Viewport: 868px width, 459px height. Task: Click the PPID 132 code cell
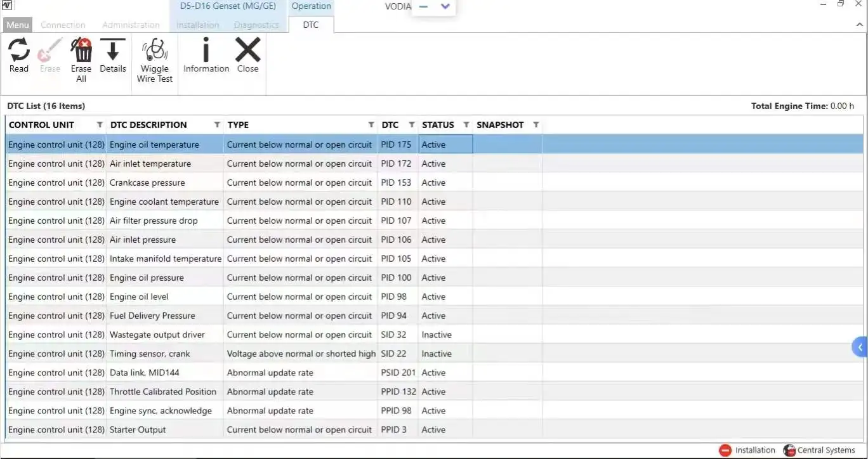(x=398, y=392)
